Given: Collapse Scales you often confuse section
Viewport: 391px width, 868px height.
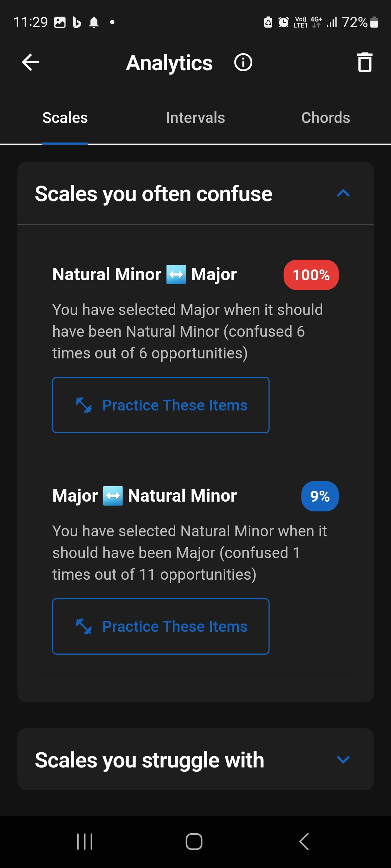Looking at the screenshot, I should [x=343, y=193].
